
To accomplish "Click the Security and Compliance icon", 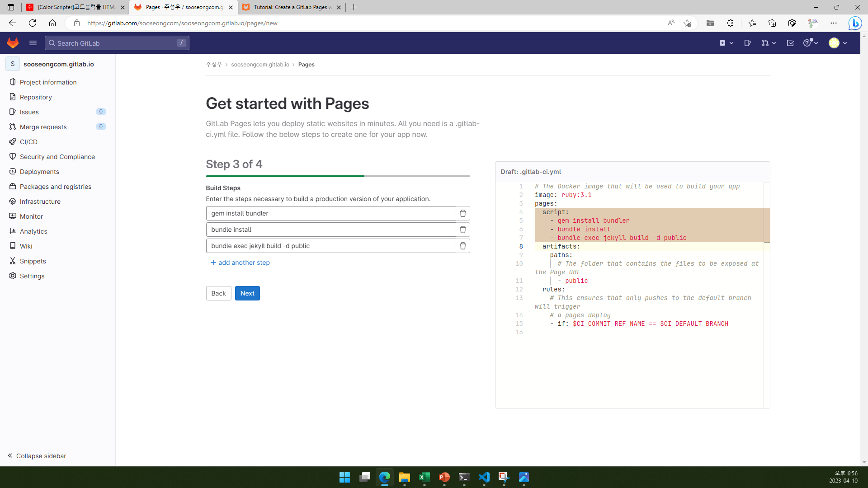I will (x=13, y=157).
